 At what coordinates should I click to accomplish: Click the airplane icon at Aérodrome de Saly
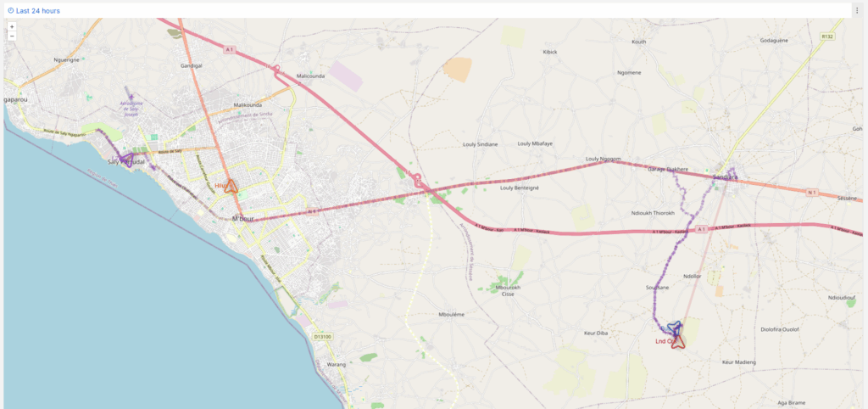(x=129, y=96)
